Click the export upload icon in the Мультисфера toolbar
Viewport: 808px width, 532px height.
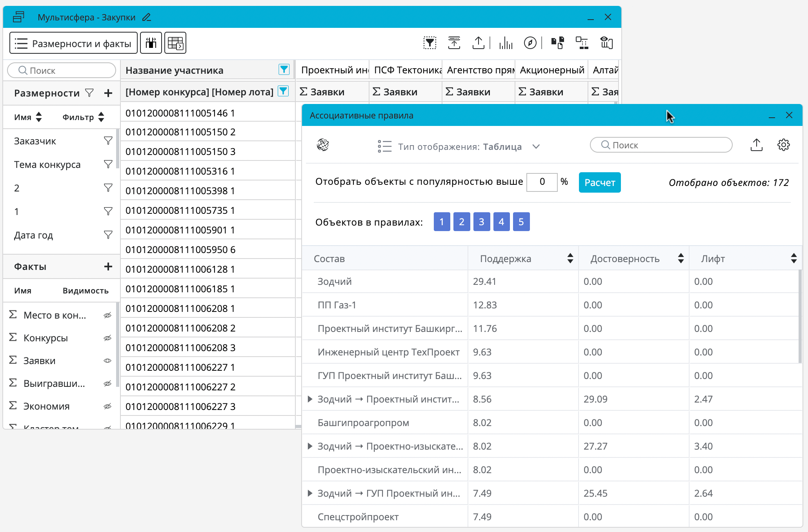(x=479, y=43)
